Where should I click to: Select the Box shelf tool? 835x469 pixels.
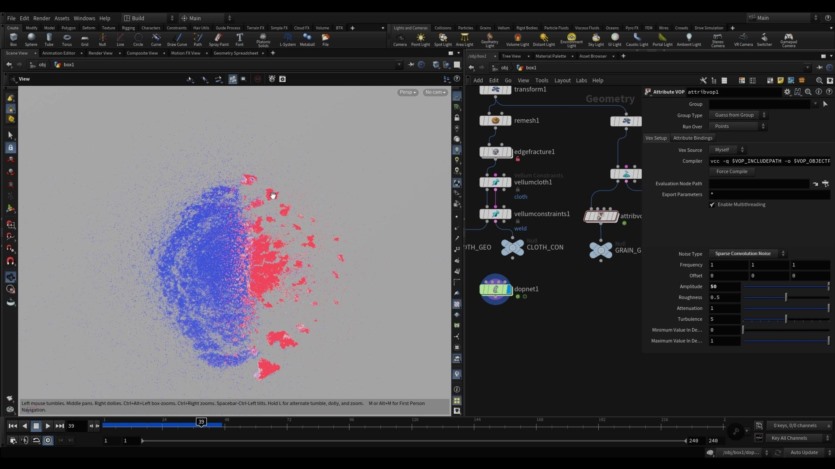tap(13, 39)
